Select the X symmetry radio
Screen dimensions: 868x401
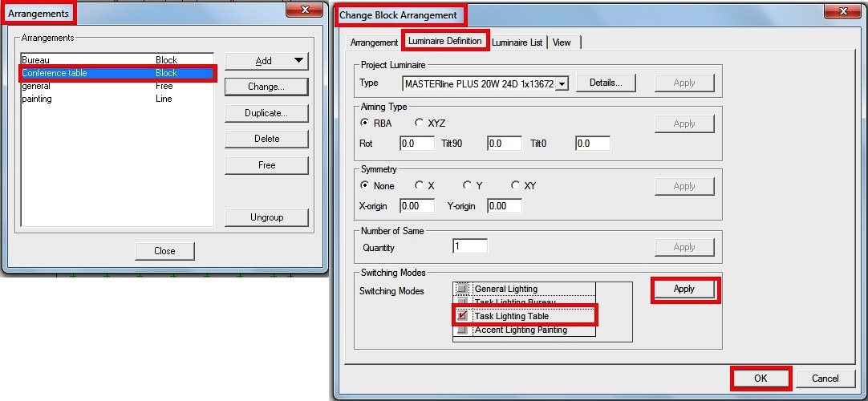coord(419,185)
